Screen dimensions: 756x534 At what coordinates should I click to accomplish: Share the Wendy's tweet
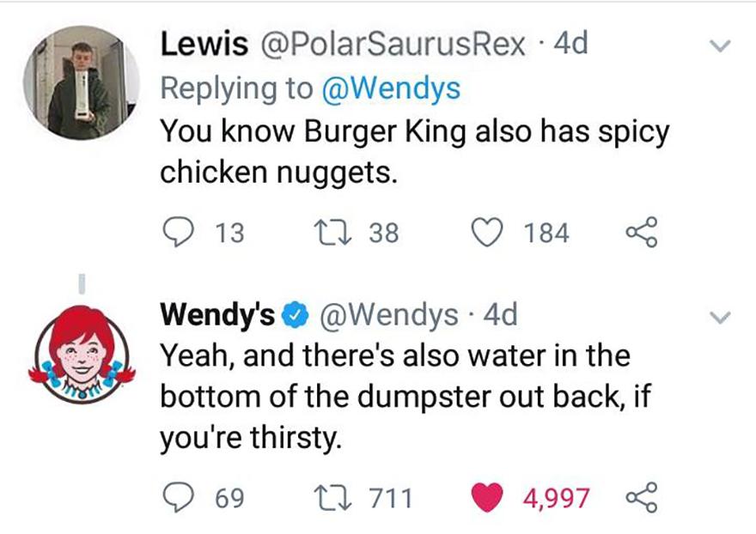pyautogui.click(x=642, y=497)
